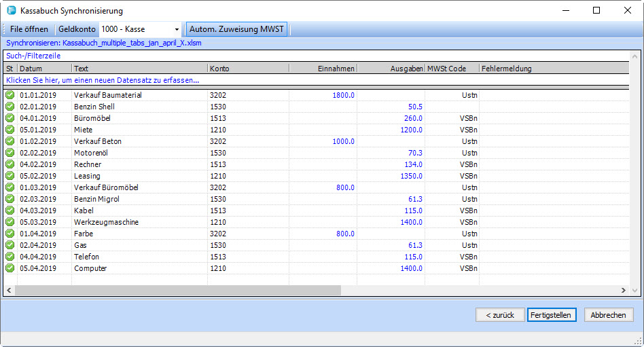Viewport: 644px width, 347px height.
Task: Click the Einnahmen column header
Action: click(x=323, y=69)
